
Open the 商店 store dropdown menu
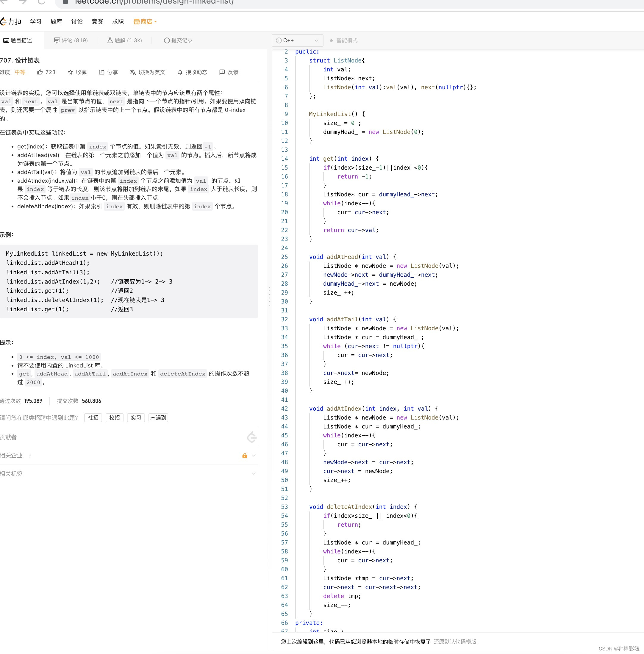(146, 22)
